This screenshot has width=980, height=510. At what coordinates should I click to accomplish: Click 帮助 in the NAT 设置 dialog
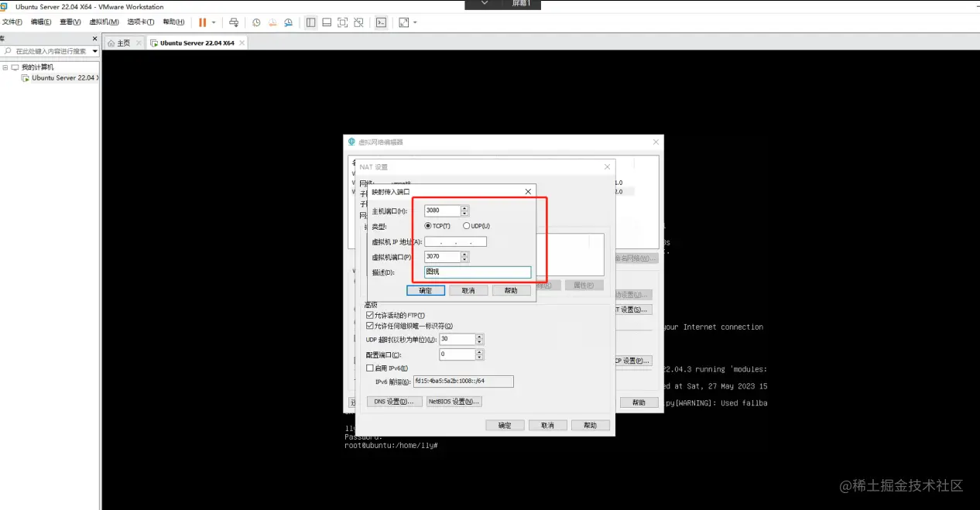point(590,426)
